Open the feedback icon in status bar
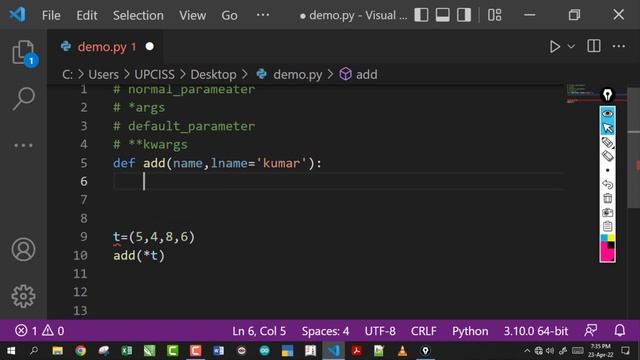Viewport: 640px width, 360px height. 591,330
